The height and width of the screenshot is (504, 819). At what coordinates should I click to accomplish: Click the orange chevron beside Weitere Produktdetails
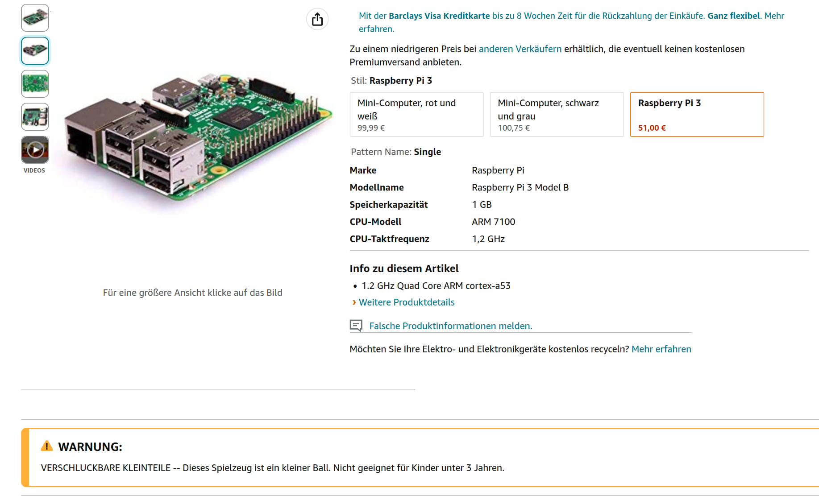(x=354, y=302)
